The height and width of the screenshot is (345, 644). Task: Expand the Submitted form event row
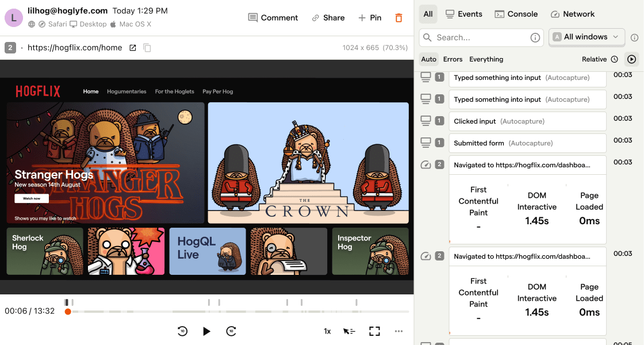(527, 143)
